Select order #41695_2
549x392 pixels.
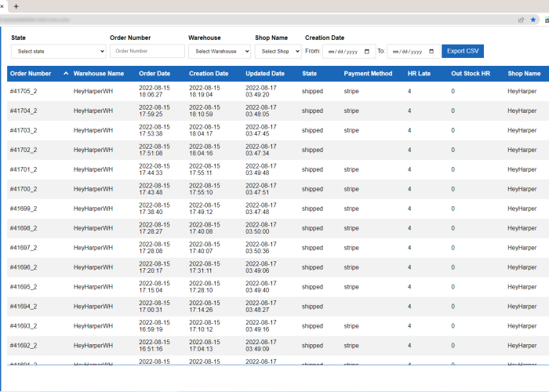(24, 288)
